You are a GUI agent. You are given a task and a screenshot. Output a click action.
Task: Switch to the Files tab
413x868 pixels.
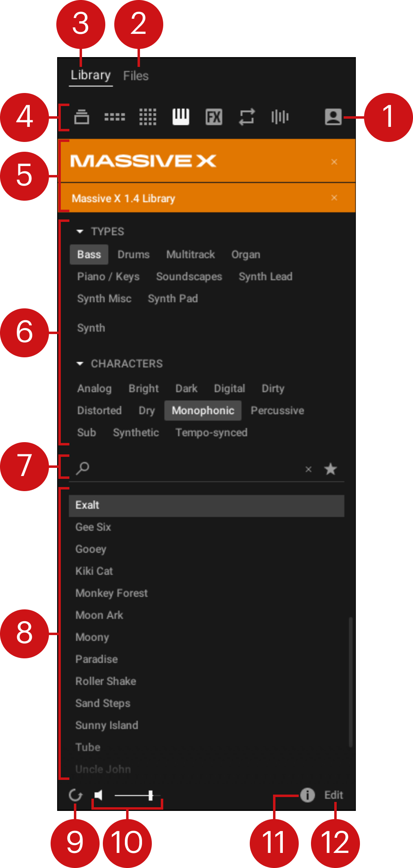(136, 76)
